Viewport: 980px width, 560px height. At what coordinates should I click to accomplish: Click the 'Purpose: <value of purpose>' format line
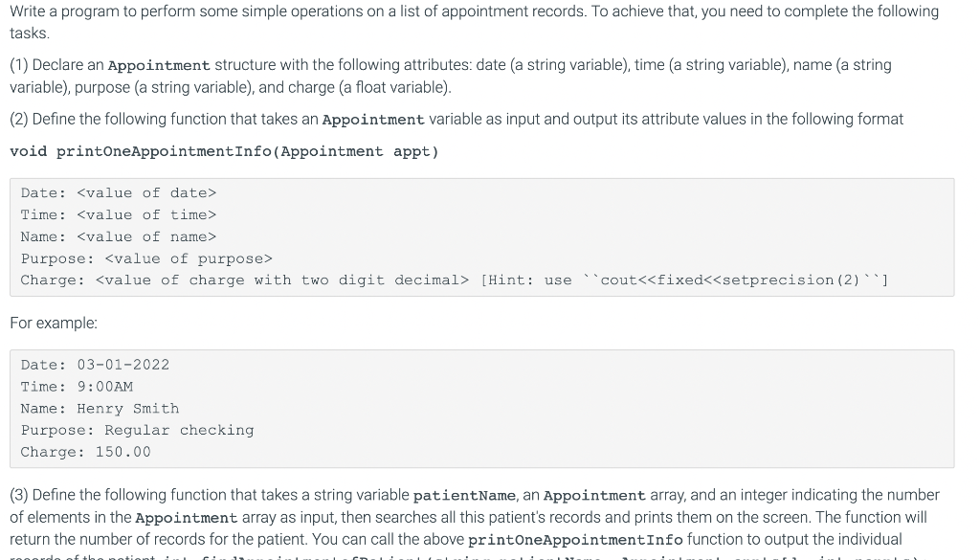pyautogui.click(x=146, y=258)
